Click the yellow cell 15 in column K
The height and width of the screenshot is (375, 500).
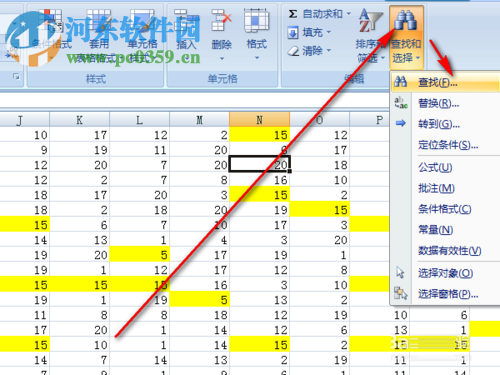pyautogui.click(x=80, y=285)
